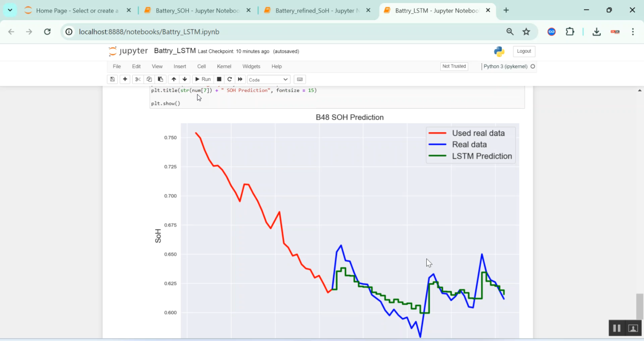The image size is (644, 341).
Task: Click the kernel status circle next to Python 3
Action: click(532, 67)
